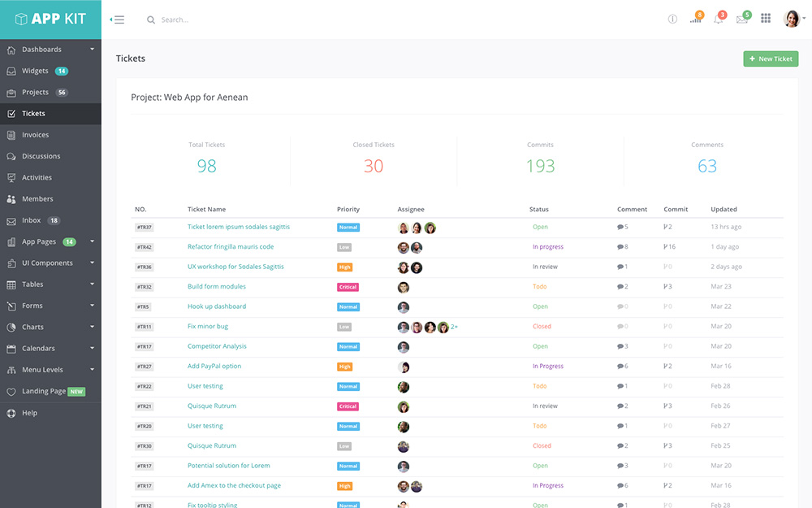Viewport: 812px width, 508px height.
Task: Click the user profile avatar in header
Action: tap(792, 19)
